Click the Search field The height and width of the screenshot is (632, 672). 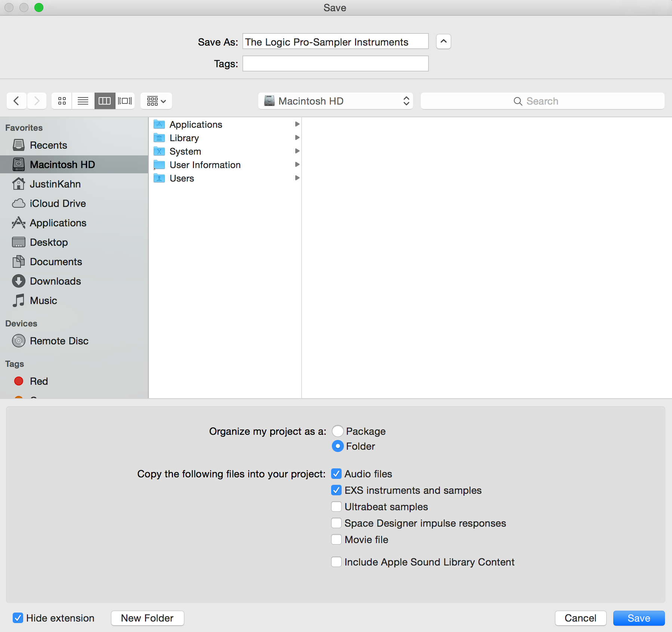click(543, 101)
